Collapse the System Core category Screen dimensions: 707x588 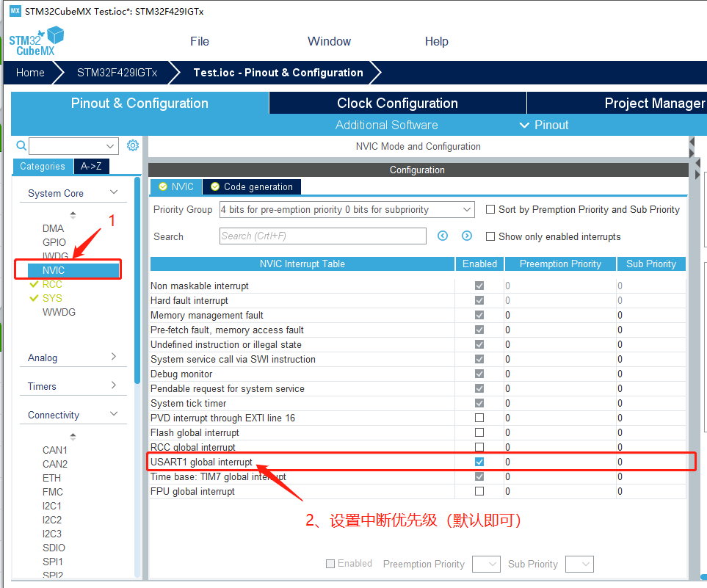click(x=114, y=192)
